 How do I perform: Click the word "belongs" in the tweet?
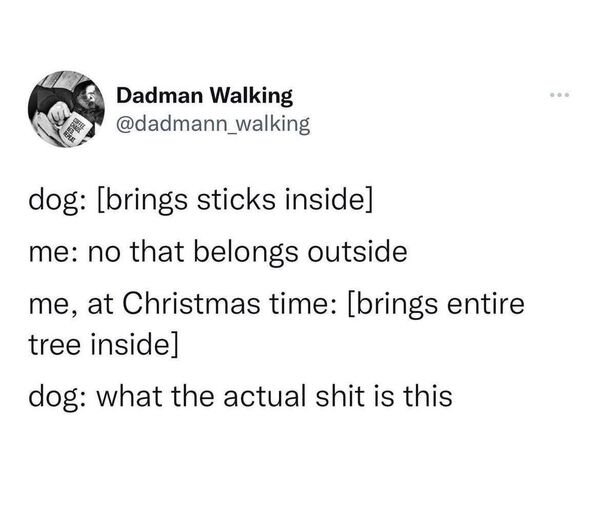coord(245,251)
